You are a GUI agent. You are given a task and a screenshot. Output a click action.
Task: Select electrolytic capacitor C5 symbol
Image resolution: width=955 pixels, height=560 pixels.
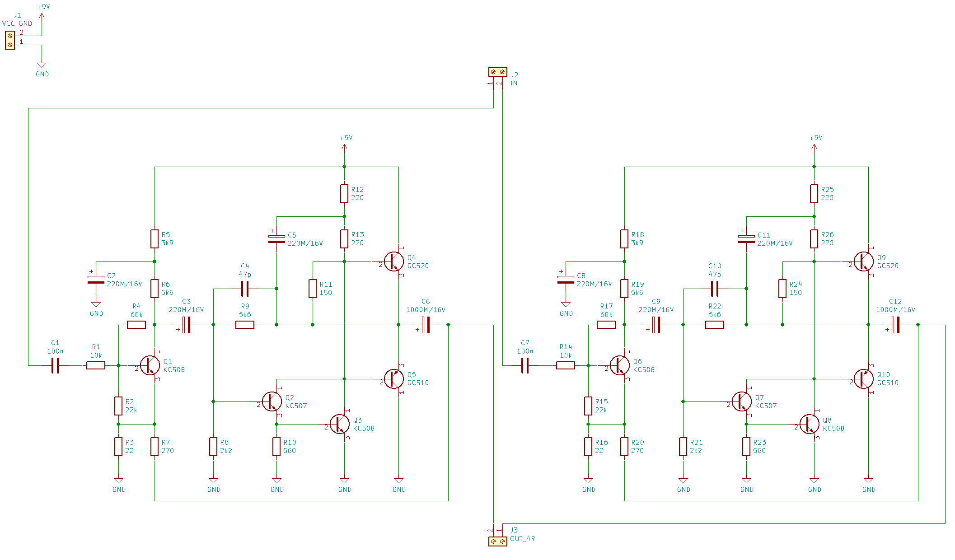coord(276,239)
